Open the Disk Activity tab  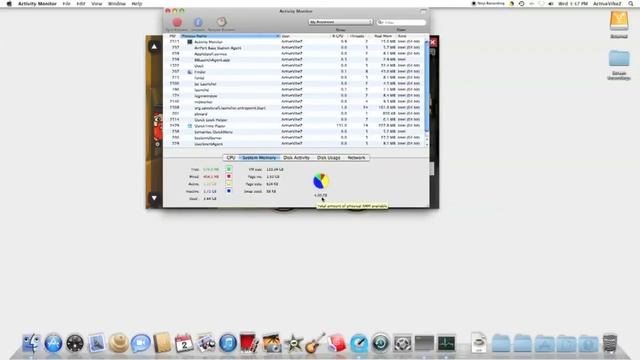click(296, 158)
